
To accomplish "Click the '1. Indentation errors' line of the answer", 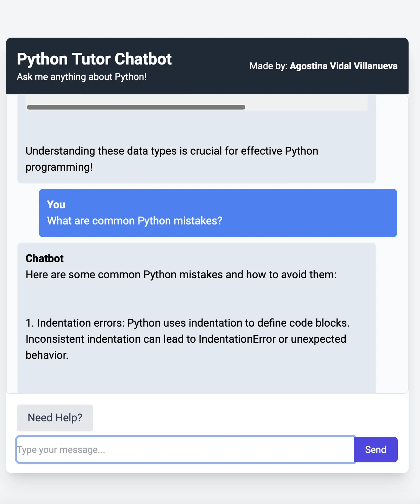I will coord(187,323).
